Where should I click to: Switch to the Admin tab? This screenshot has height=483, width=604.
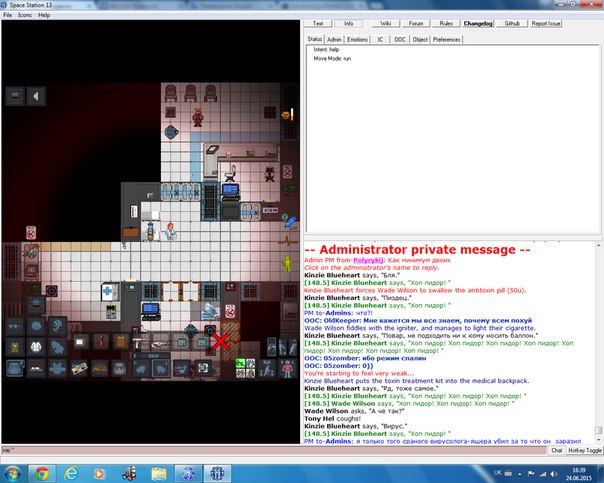pos(334,39)
